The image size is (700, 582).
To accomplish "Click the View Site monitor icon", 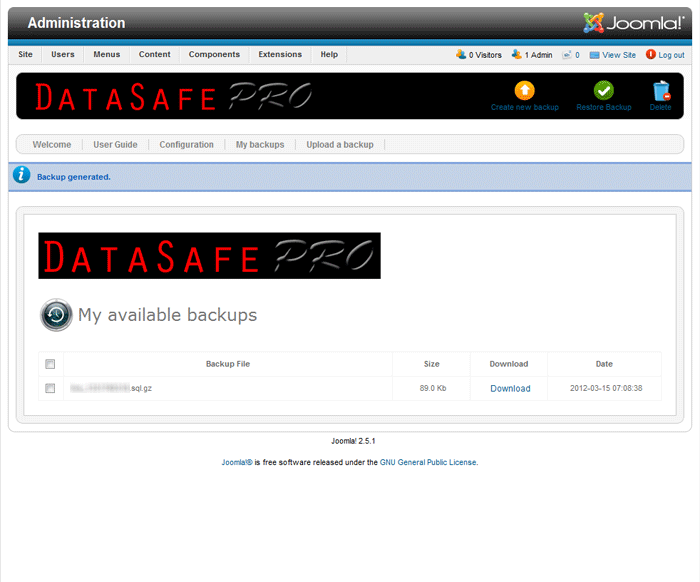I will point(594,55).
